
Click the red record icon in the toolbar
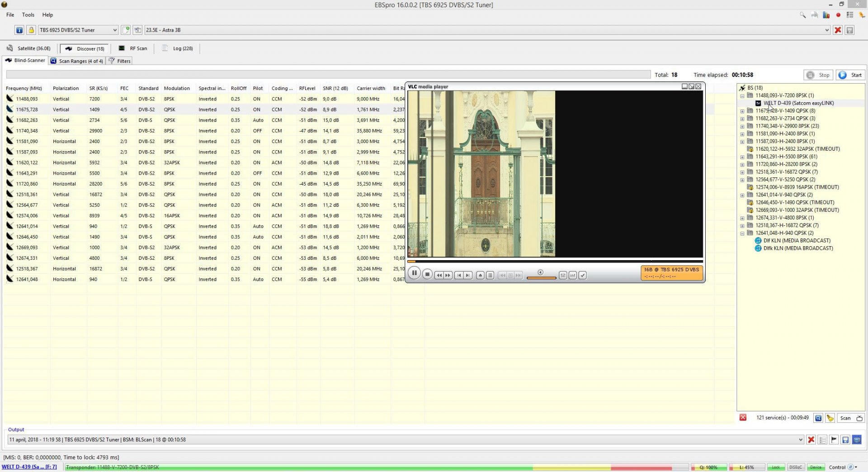click(x=838, y=15)
